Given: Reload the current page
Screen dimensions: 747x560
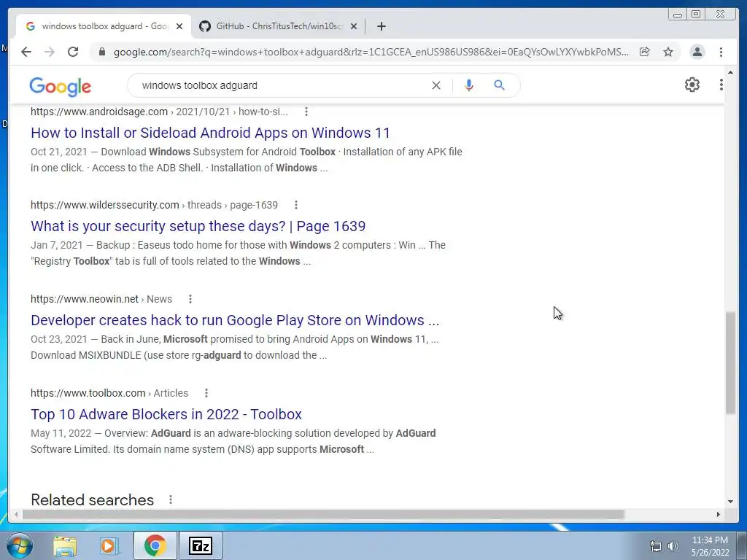Looking at the screenshot, I should (x=73, y=52).
